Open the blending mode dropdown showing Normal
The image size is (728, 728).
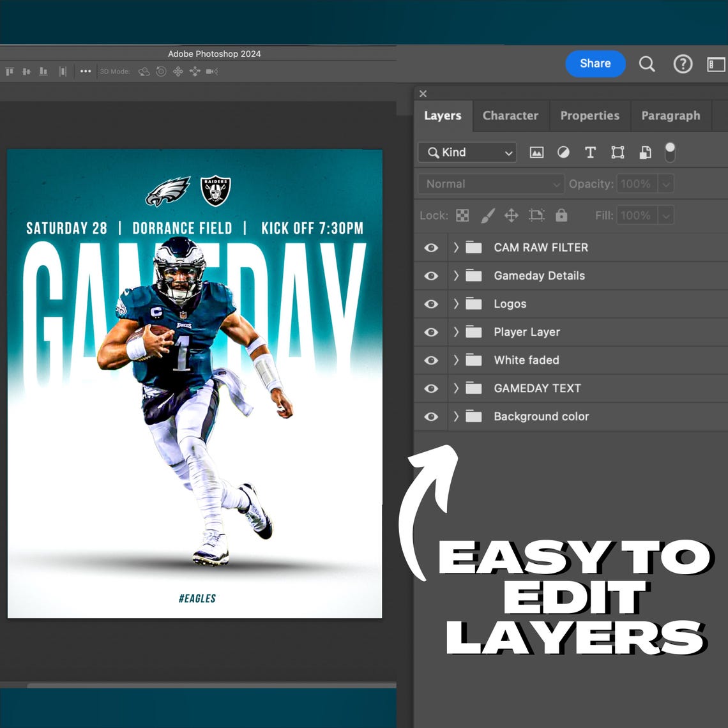tap(490, 184)
